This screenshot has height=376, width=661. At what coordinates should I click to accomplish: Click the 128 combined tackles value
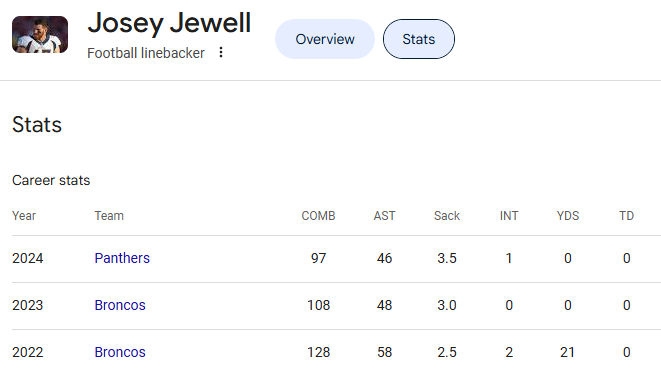(318, 352)
